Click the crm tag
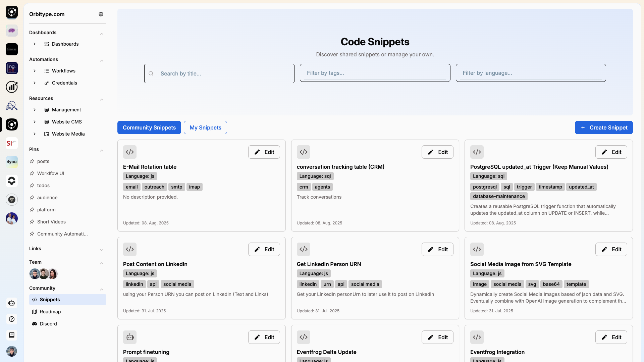Viewport: 644px width, 362px height. point(304,187)
